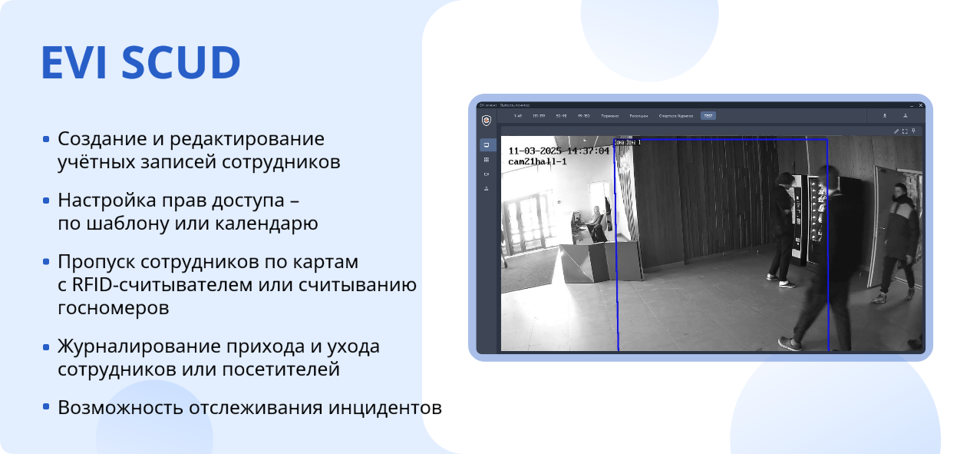Toggle fullscreen for the camera view

tap(905, 131)
